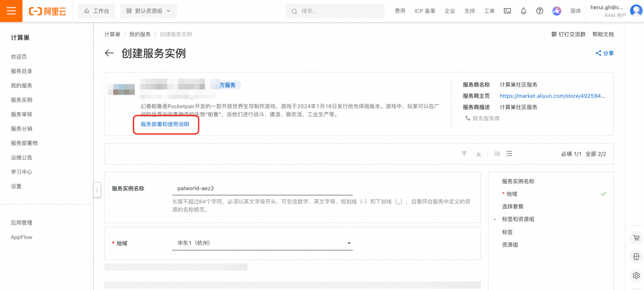Jump to 服务实例名称 in outline
Screen dimensions: 644x290
tap(518, 181)
